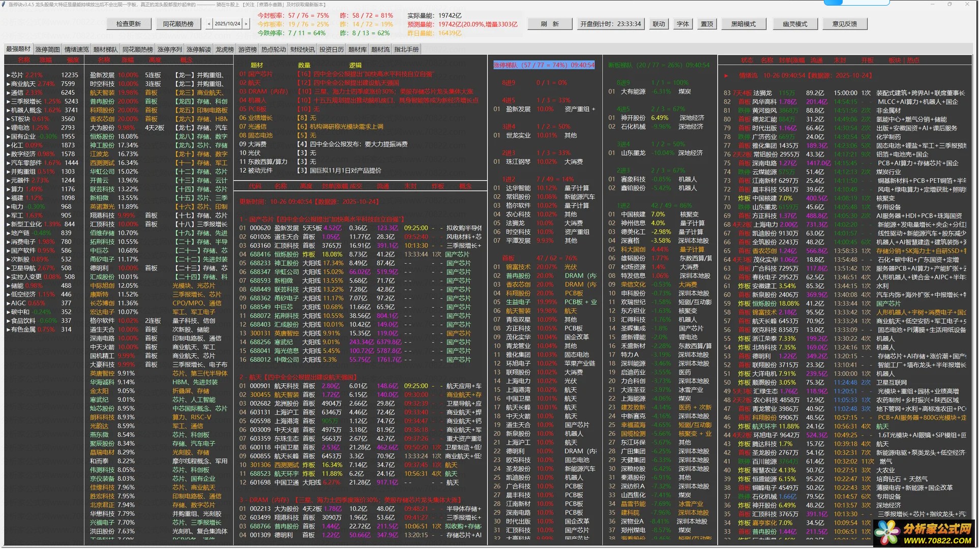Image resolution: width=980 pixels, height=549 pixels.
Task: Open the 指北手册 tab
Action: [x=406, y=50]
